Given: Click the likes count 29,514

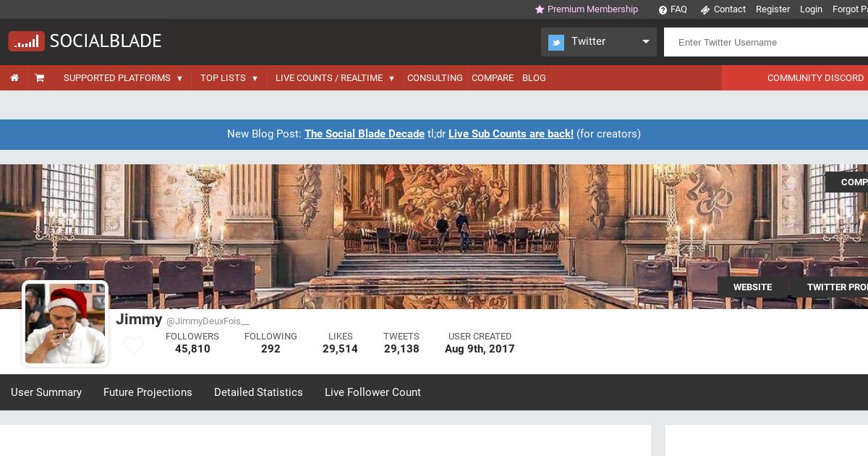Looking at the screenshot, I should (x=340, y=349).
